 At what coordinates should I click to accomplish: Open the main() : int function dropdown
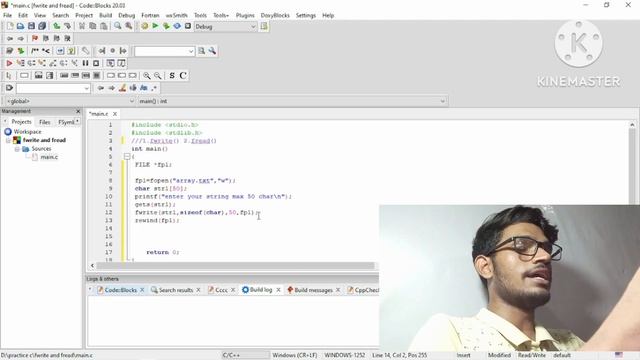coord(442,101)
